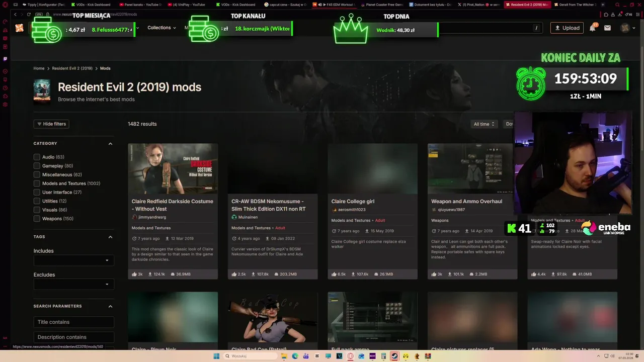Type in the Title contains field
The height and width of the screenshot is (362, 644).
coord(74,322)
